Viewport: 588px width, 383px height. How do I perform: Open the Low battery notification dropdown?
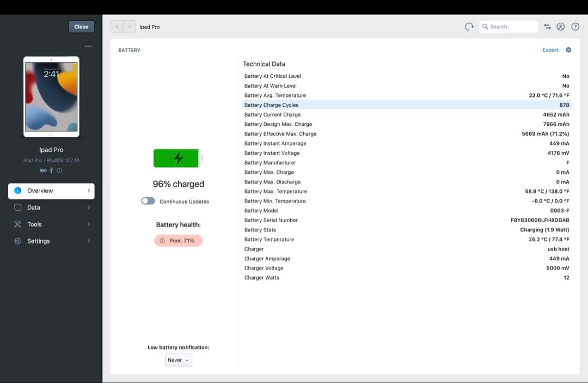179,360
